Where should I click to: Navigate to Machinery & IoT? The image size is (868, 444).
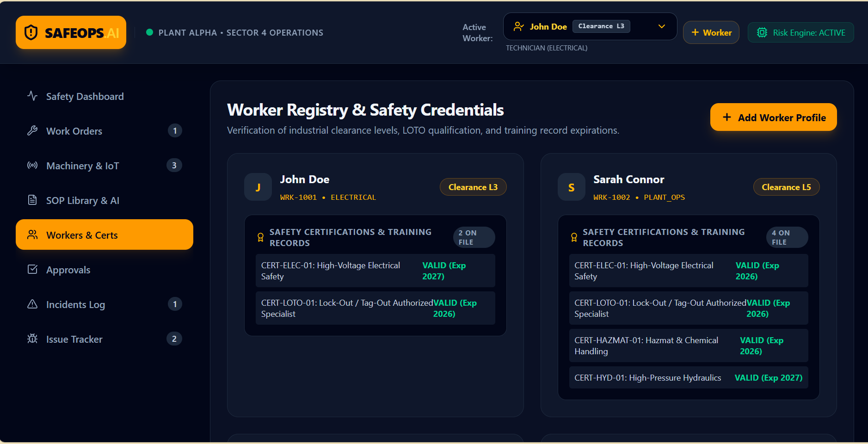[105, 166]
